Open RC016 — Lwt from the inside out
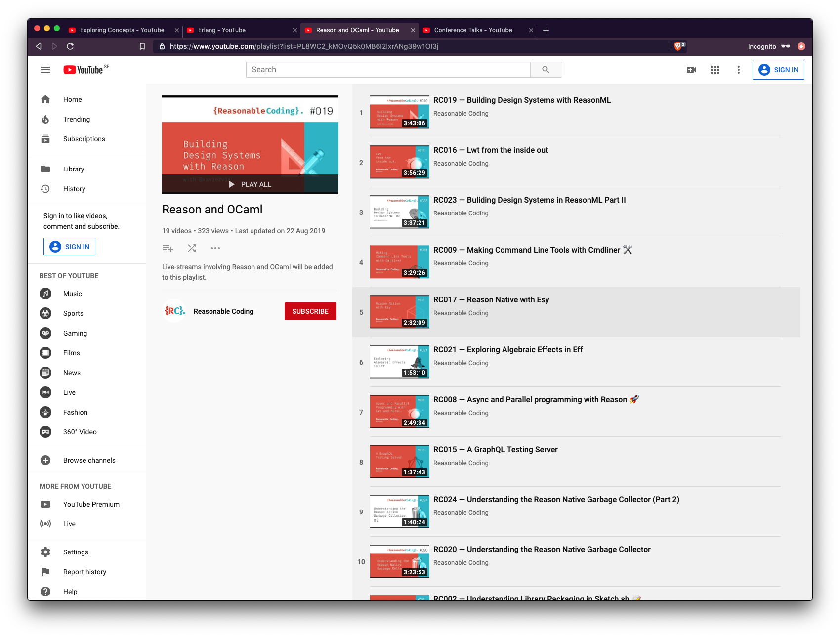This screenshot has width=840, height=637. click(x=491, y=150)
